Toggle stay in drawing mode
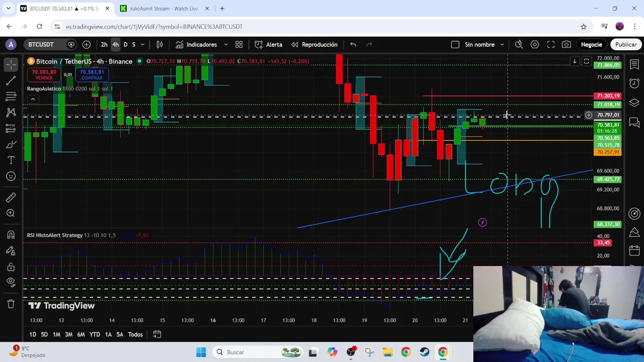Image resolution: width=644 pixels, height=362 pixels. pyautogui.click(x=11, y=251)
